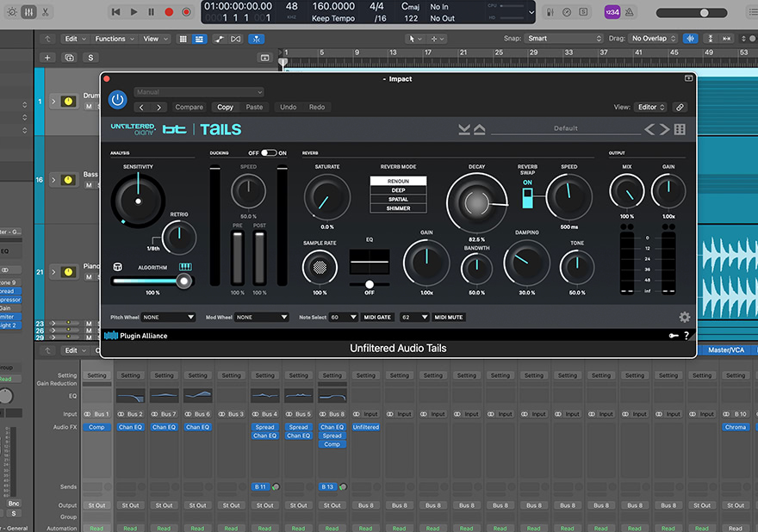Toggle the Ducking OFF/ON switch

(x=269, y=152)
